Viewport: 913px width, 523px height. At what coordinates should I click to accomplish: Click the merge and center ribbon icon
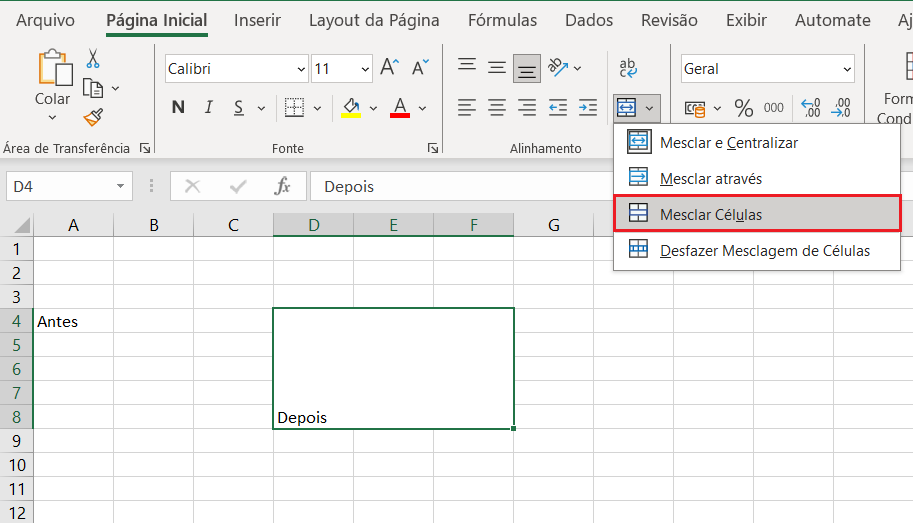point(626,108)
